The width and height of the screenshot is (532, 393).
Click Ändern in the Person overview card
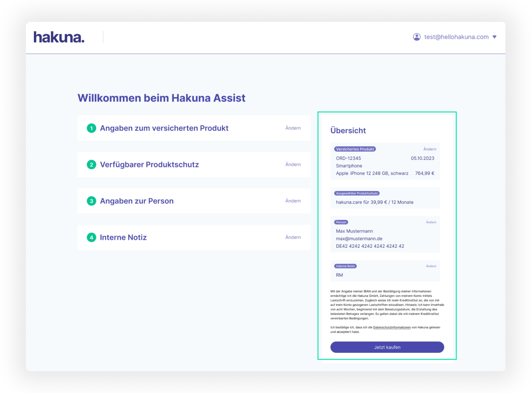(431, 222)
